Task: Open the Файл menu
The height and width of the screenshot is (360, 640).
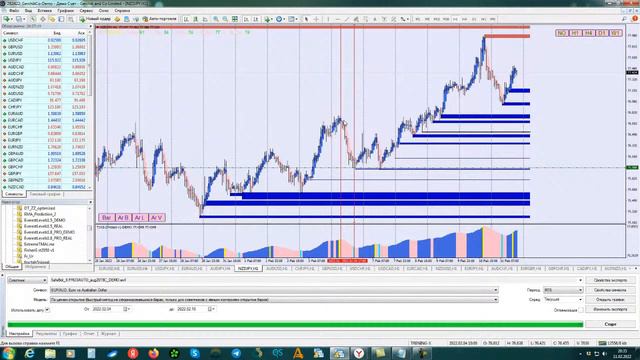Action: [13, 11]
